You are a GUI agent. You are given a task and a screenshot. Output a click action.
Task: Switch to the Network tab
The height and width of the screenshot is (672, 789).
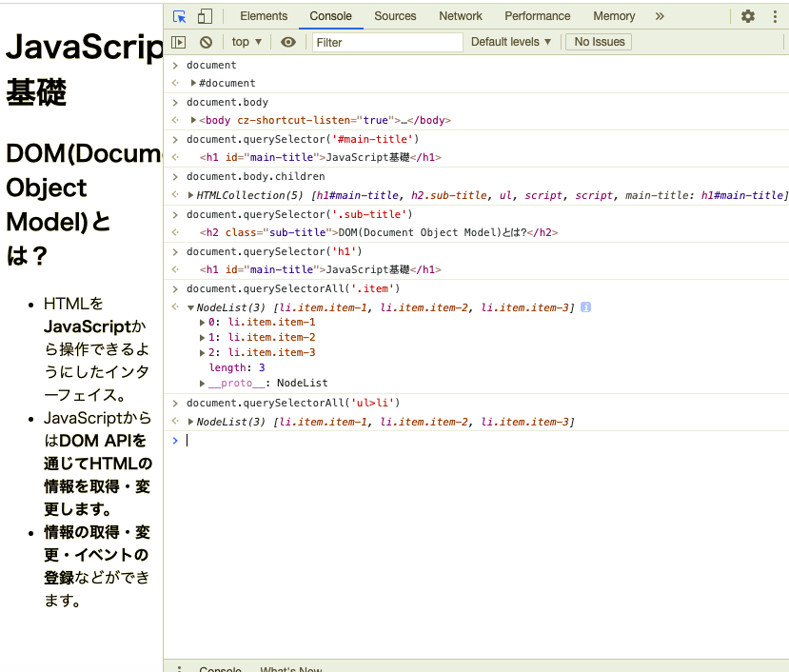click(x=461, y=16)
